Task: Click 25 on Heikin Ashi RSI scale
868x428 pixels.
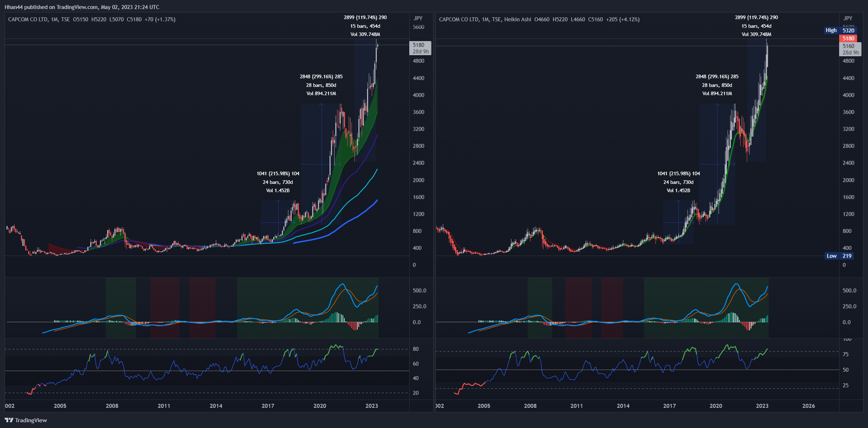Action: pyautogui.click(x=846, y=385)
